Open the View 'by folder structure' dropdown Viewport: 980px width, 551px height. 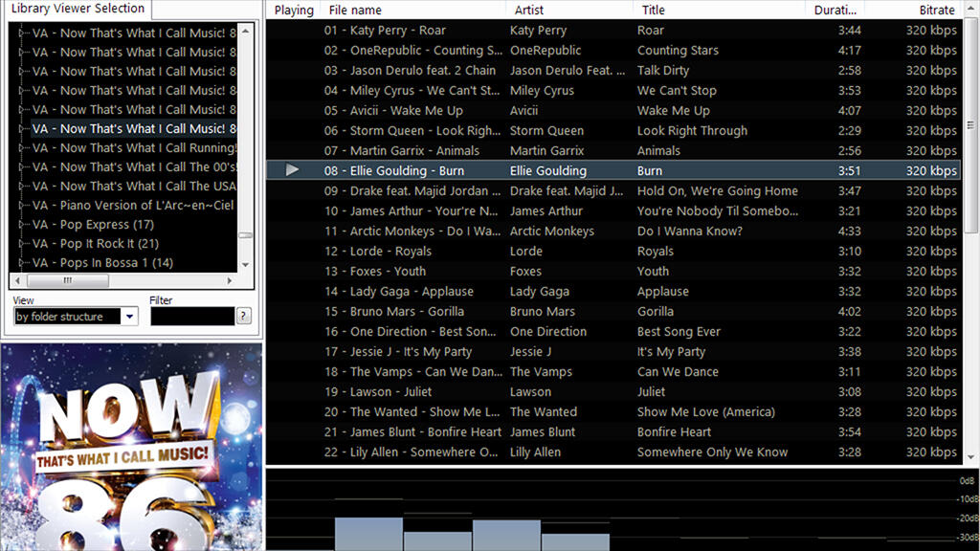129,316
